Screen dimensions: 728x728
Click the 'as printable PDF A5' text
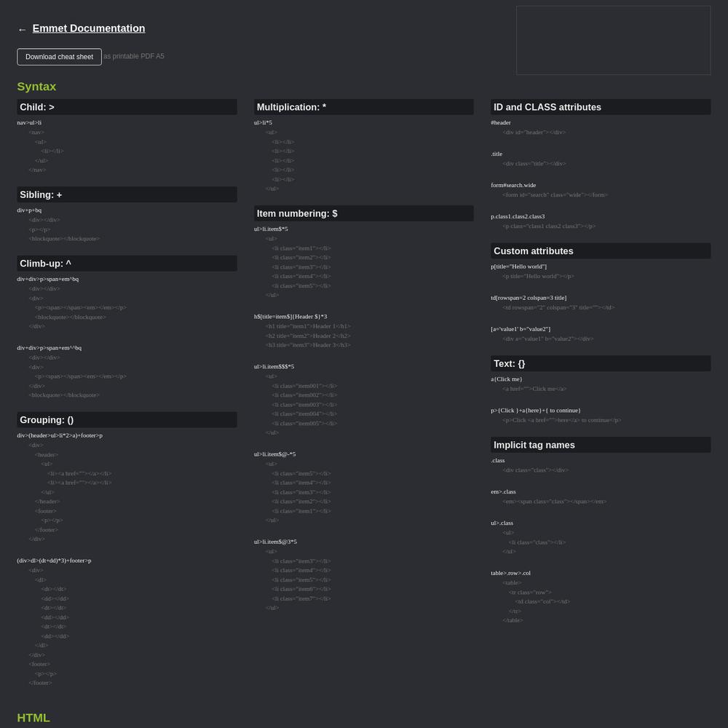coord(134,56)
